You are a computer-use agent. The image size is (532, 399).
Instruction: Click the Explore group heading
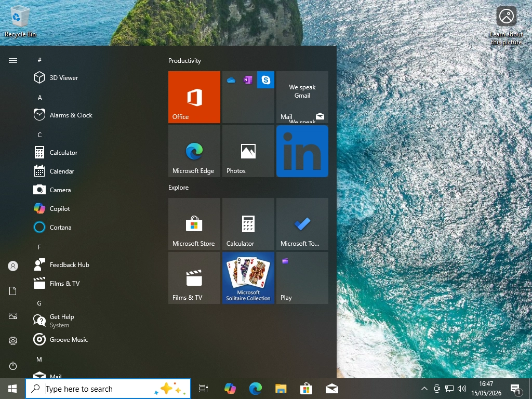[179, 187]
